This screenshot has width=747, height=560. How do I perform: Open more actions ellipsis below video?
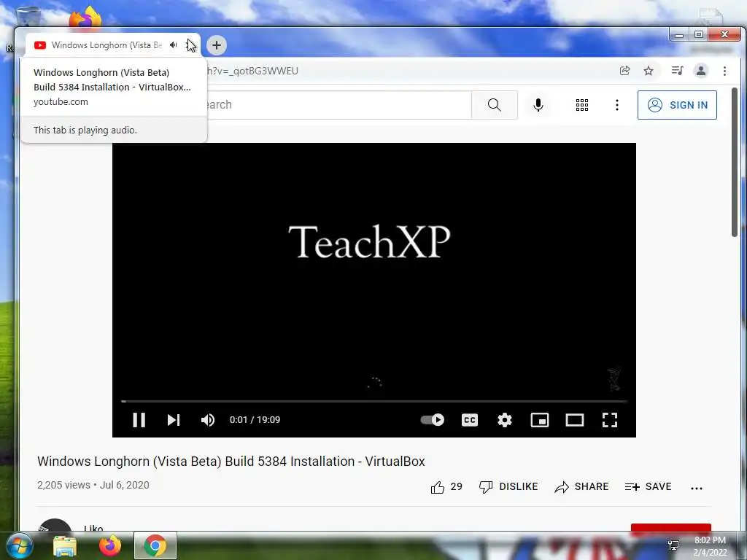(x=697, y=488)
